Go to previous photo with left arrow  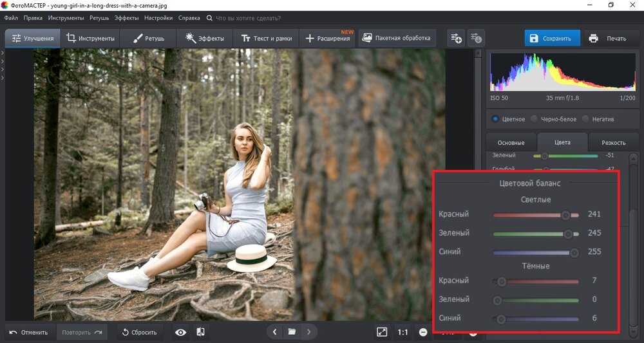click(275, 332)
